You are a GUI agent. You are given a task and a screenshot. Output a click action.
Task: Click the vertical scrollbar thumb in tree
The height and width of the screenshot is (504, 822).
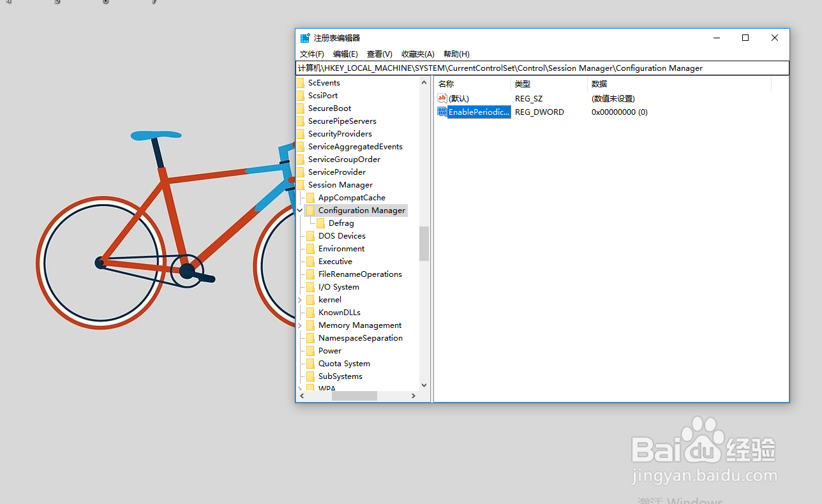pyautogui.click(x=424, y=244)
